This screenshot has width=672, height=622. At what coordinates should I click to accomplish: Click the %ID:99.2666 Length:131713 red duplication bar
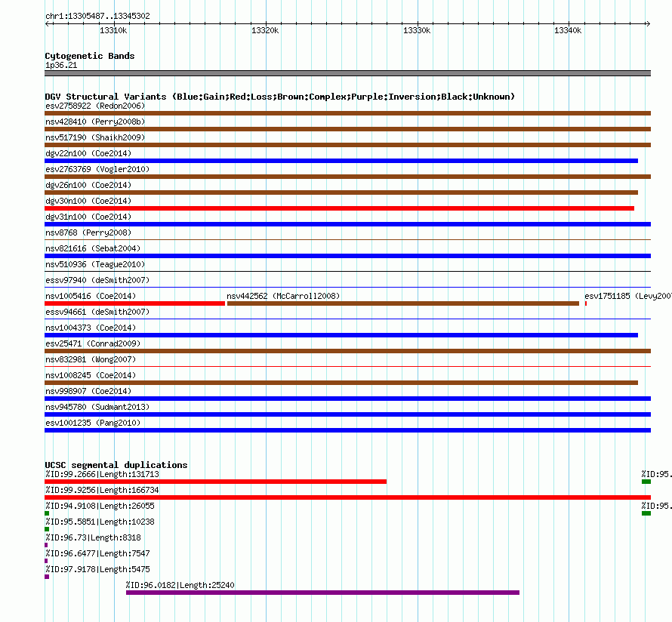216,482
